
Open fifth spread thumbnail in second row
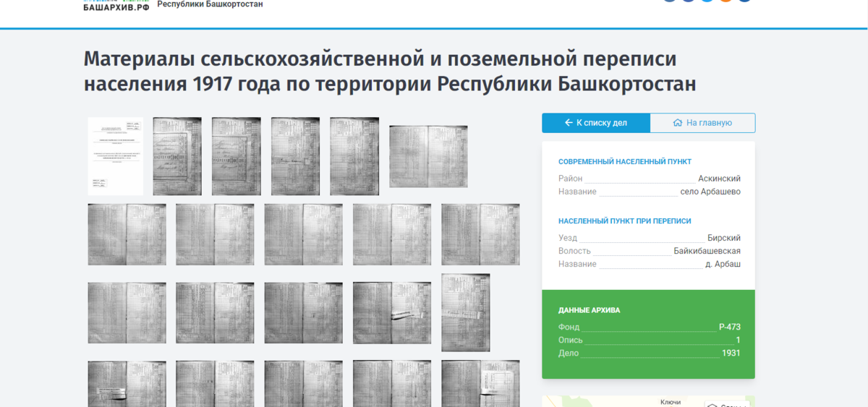pyautogui.click(x=480, y=234)
